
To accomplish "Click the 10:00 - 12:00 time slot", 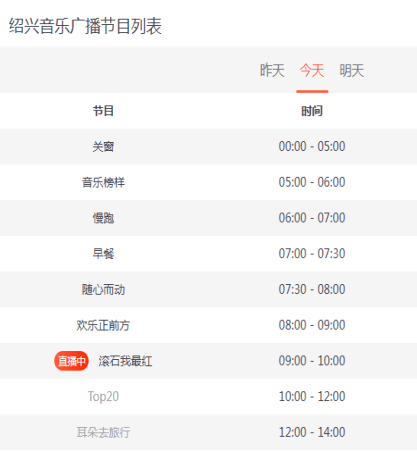I will (x=312, y=396).
